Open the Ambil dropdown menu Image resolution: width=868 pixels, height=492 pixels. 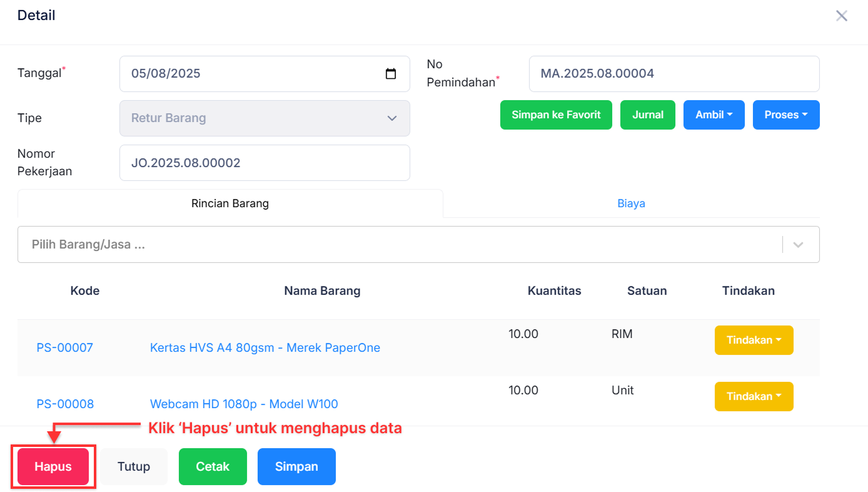[714, 115]
